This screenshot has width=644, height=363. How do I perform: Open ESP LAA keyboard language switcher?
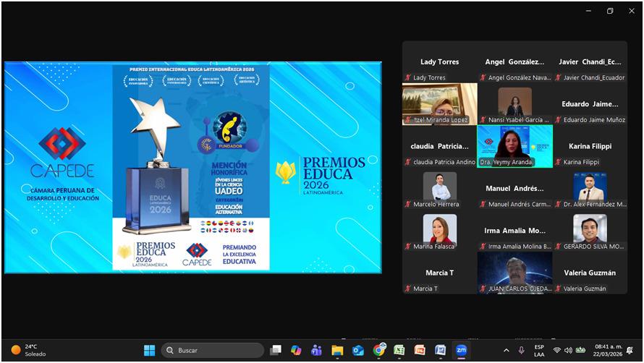coord(538,350)
